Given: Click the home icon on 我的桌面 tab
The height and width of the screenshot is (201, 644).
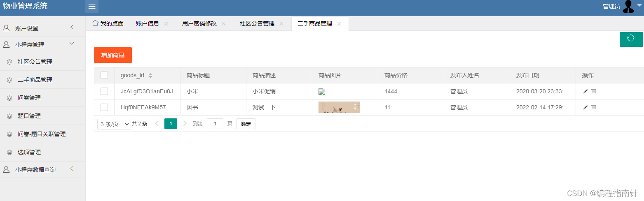Looking at the screenshot, I should pos(95,23).
